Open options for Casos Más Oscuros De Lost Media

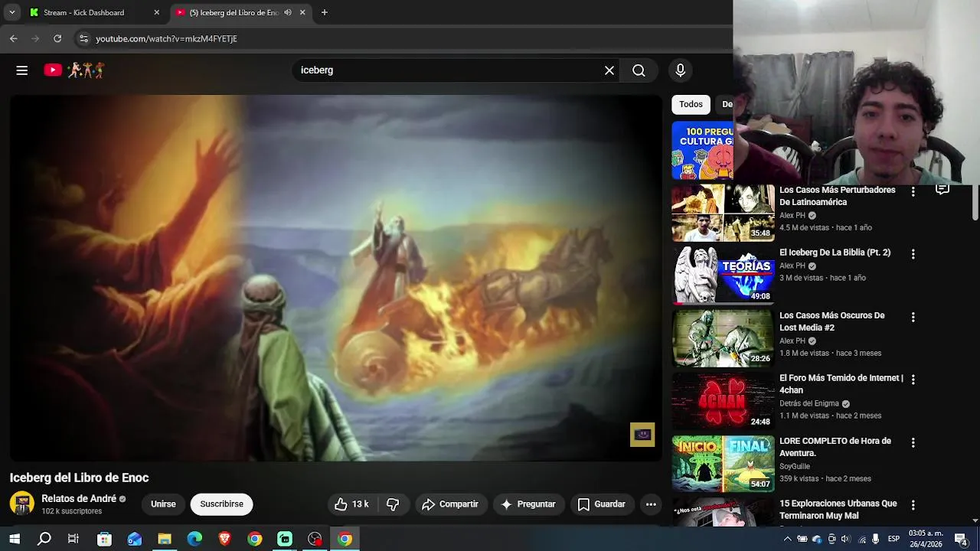[913, 317]
